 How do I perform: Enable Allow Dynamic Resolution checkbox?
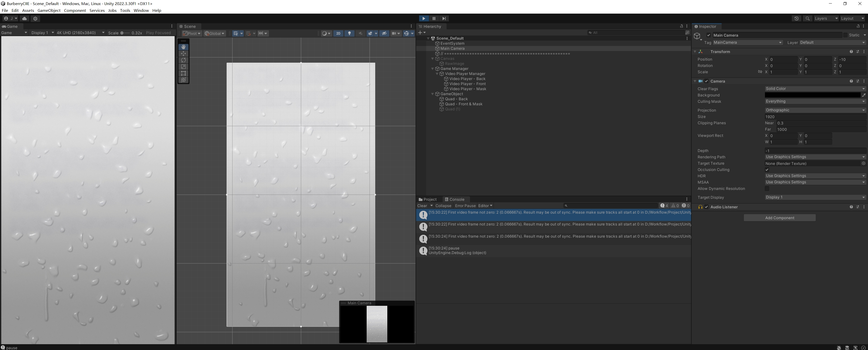(x=767, y=188)
